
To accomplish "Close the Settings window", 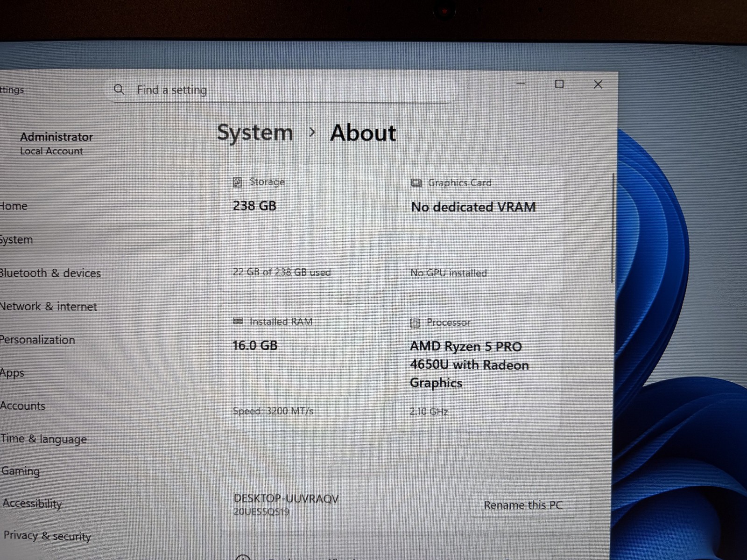I will click(598, 84).
